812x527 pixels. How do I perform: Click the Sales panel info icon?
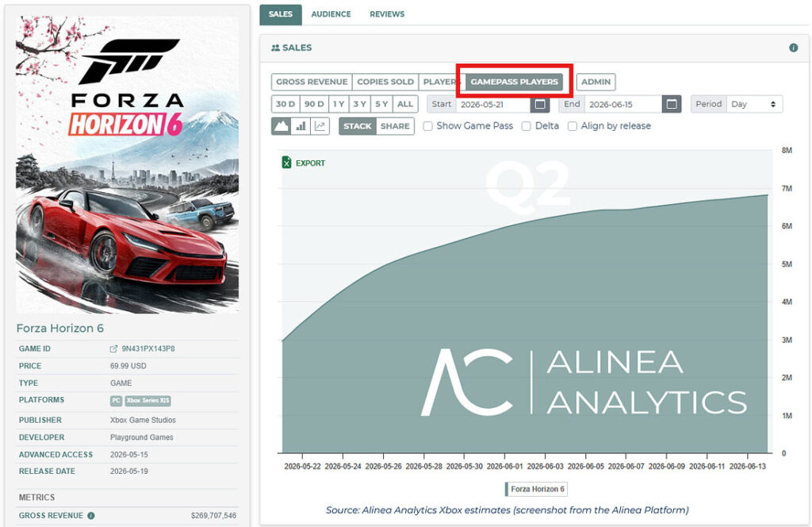coord(793,48)
